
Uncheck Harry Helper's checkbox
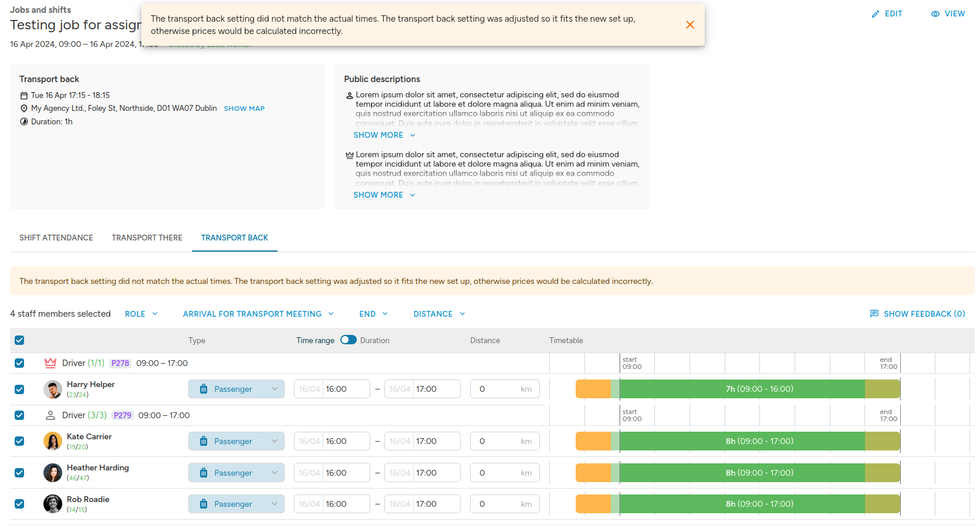tap(19, 389)
